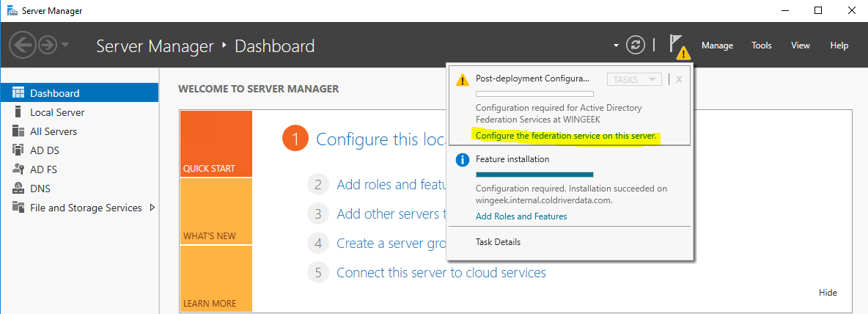
Task: Open the notifications flag with warning
Action: tap(678, 46)
